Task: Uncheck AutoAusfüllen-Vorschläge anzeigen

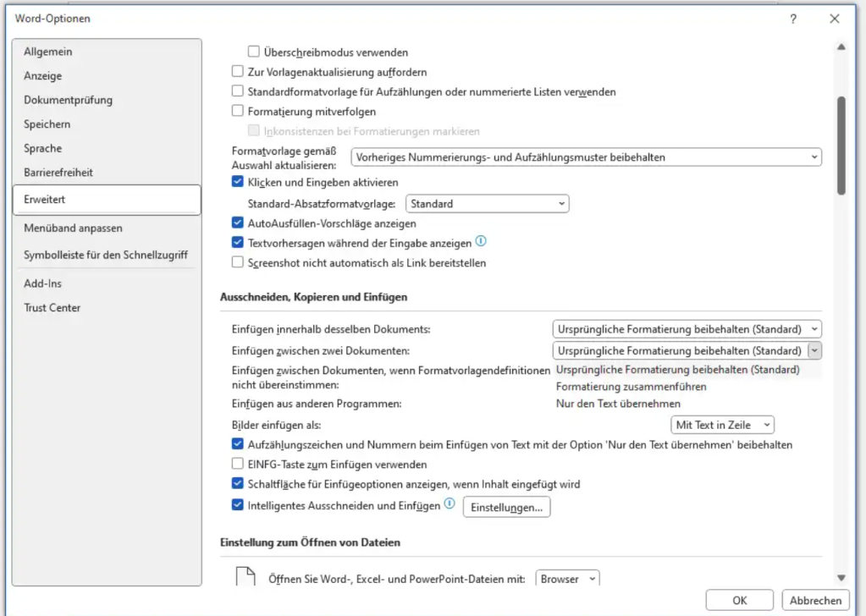Action: coord(238,223)
